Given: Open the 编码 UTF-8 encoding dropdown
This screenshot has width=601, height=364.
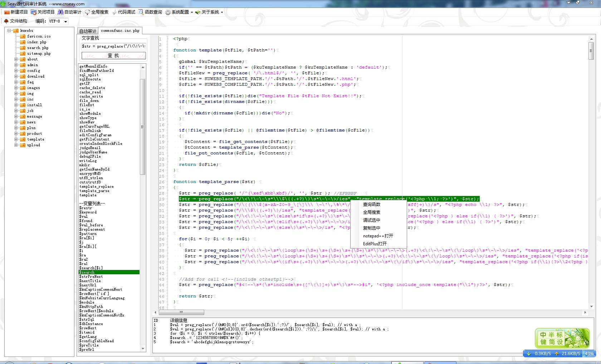Looking at the screenshot, I should point(65,21).
